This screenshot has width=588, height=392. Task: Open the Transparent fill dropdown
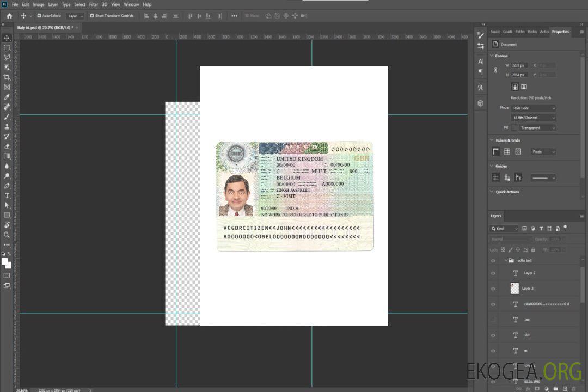click(x=537, y=128)
